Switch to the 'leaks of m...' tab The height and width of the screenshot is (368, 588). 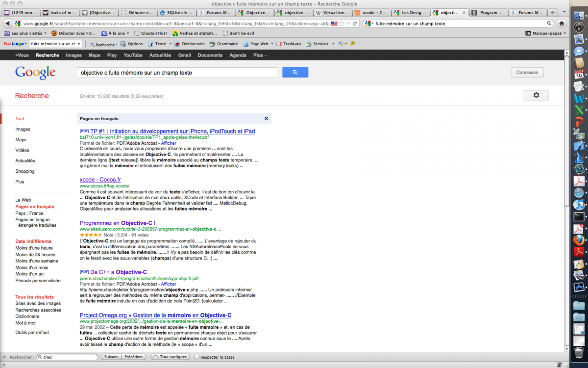[x=59, y=12]
